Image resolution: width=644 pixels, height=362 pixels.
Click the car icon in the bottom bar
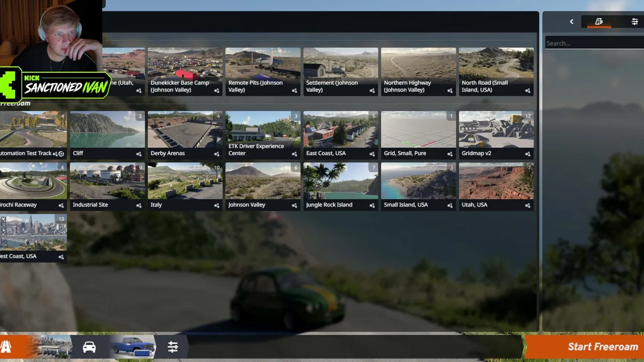(89, 347)
